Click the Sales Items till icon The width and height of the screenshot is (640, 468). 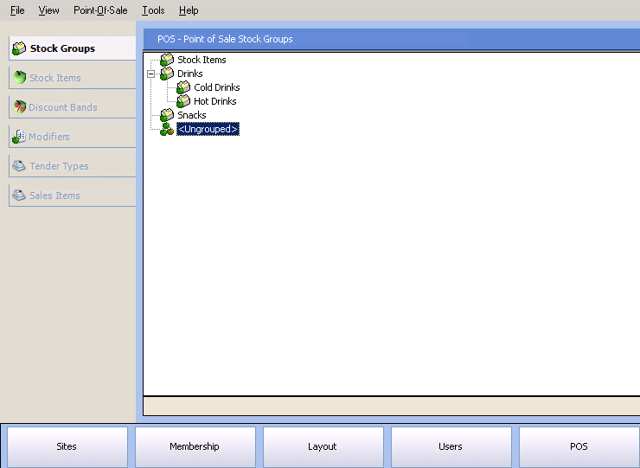(x=19, y=195)
